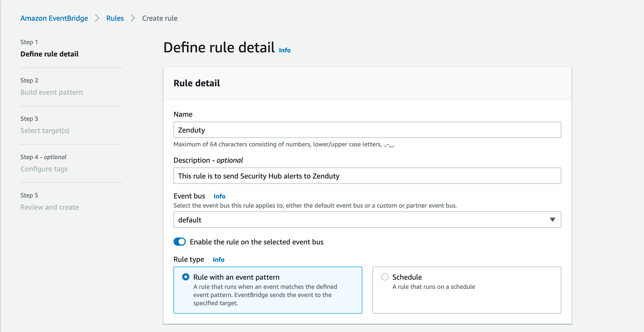Click the Amazon EventBridge breadcrumb link
The width and height of the screenshot is (644, 332).
(54, 18)
